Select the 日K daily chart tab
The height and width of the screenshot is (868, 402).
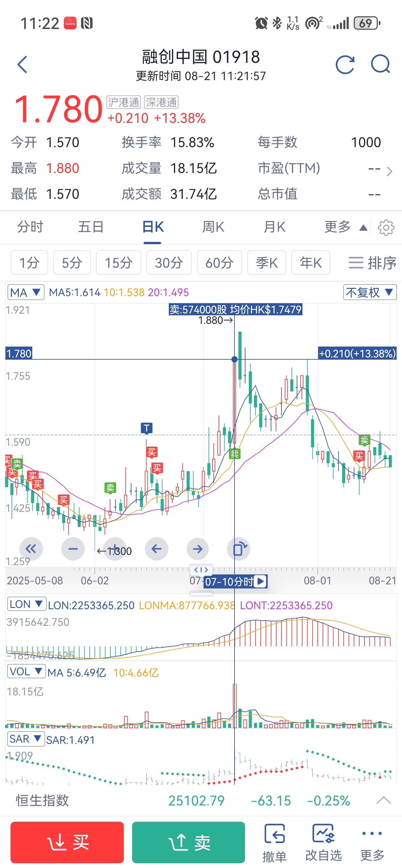pyautogui.click(x=153, y=227)
